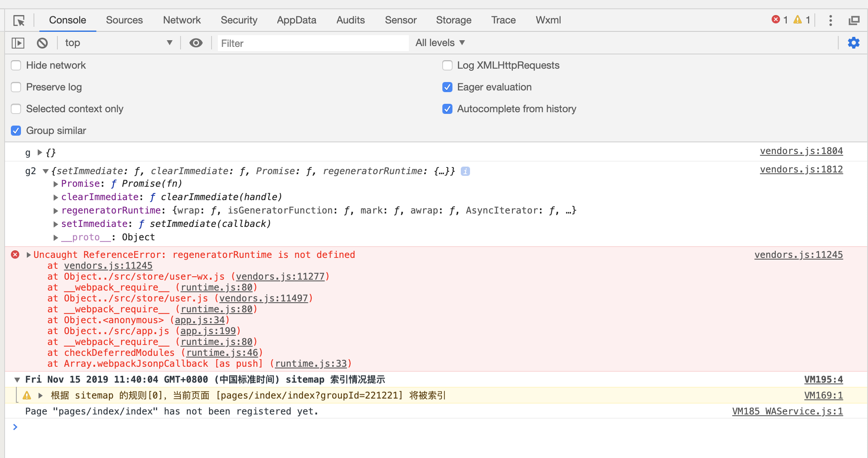Open console settings gear icon
Image resolution: width=868 pixels, height=458 pixels.
coord(853,43)
